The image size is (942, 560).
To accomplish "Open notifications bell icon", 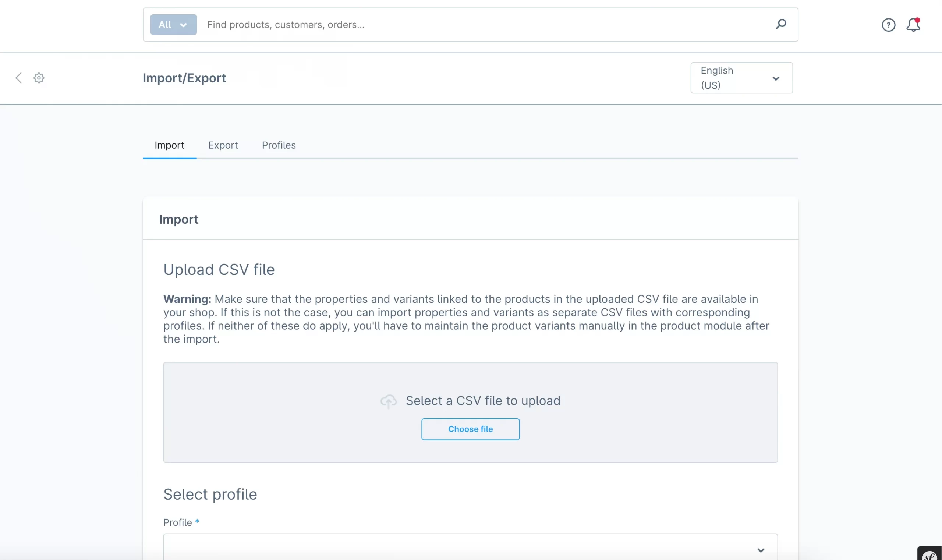I will click(913, 25).
